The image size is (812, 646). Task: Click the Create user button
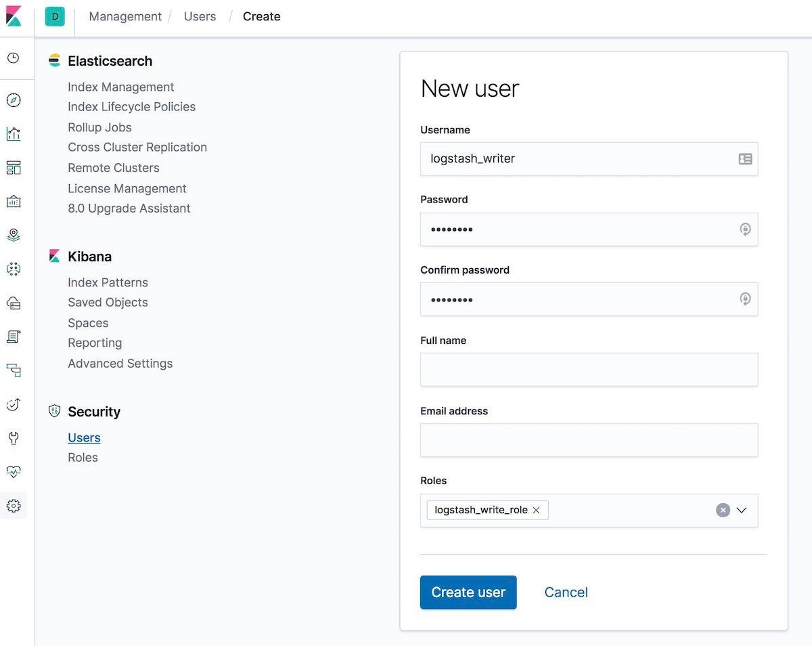click(468, 593)
